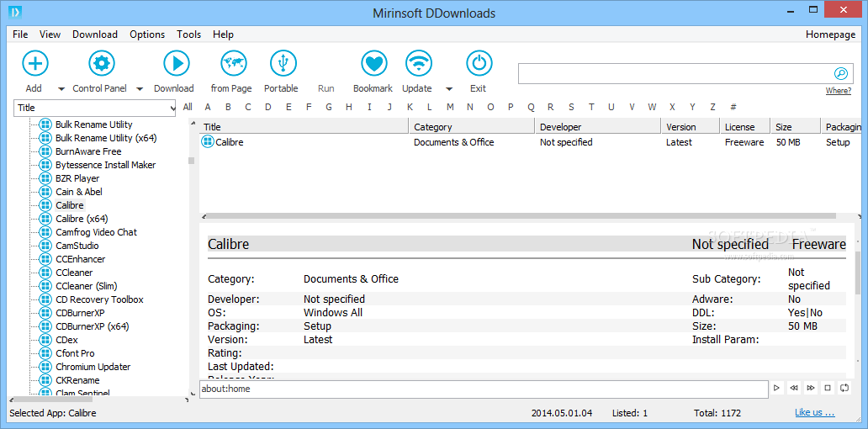Click the DDownloads app icon in title bar
868x429 pixels.
[x=15, y=11]
